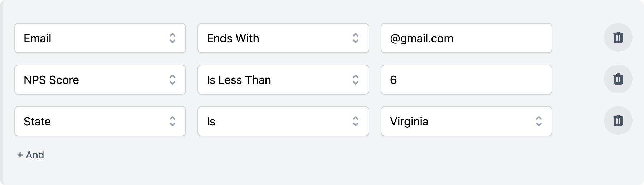Delete the State filter row with trash icon
This screenshot has height=185, width=644.
(618, 121)
